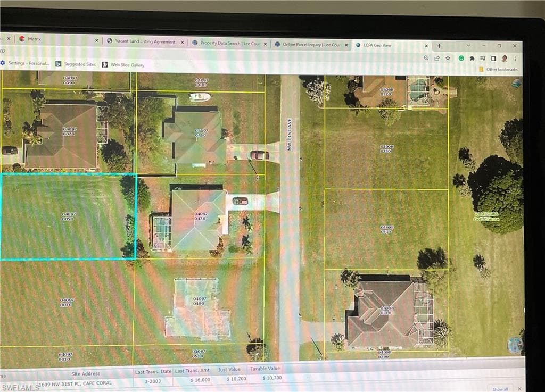Open the map layers icon on the map
The width and height of the screenshot is (545, 392).
click(516, 83)
